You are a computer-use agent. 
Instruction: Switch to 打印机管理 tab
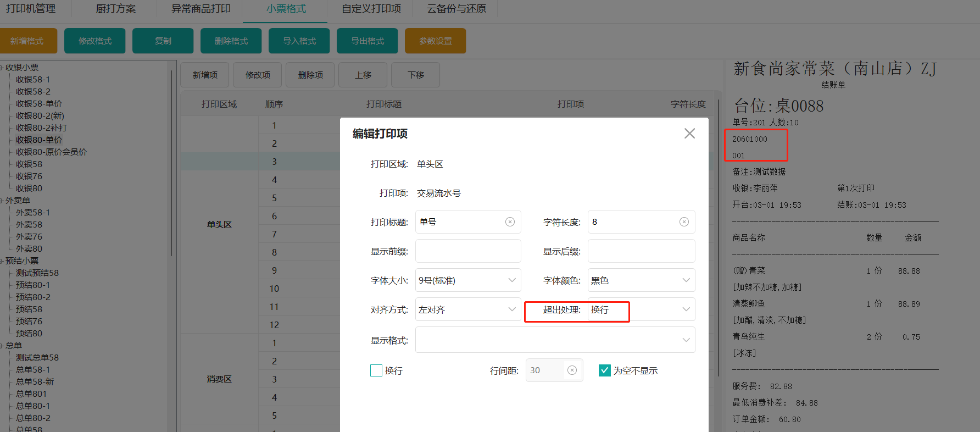coord(31,9)
